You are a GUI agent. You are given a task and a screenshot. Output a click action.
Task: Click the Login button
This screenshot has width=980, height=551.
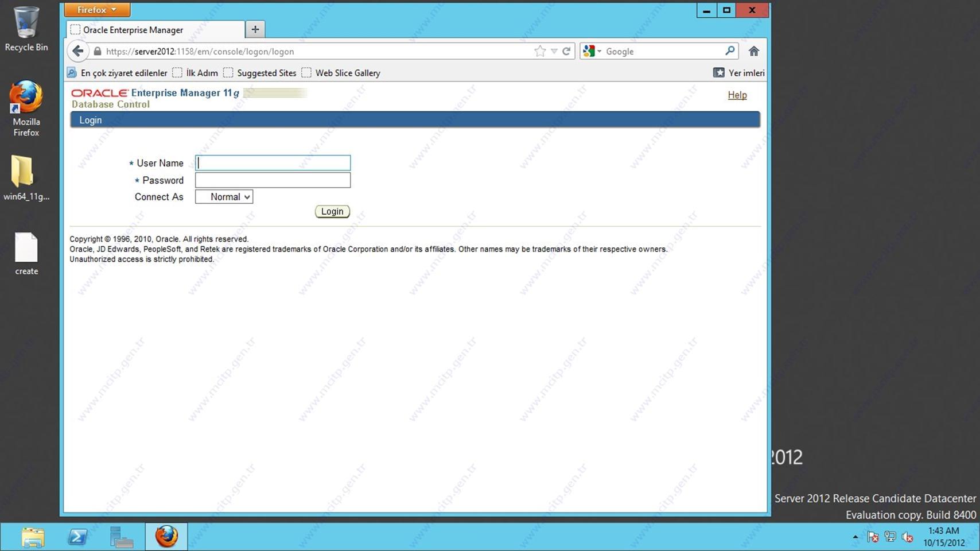coord(332,211)
